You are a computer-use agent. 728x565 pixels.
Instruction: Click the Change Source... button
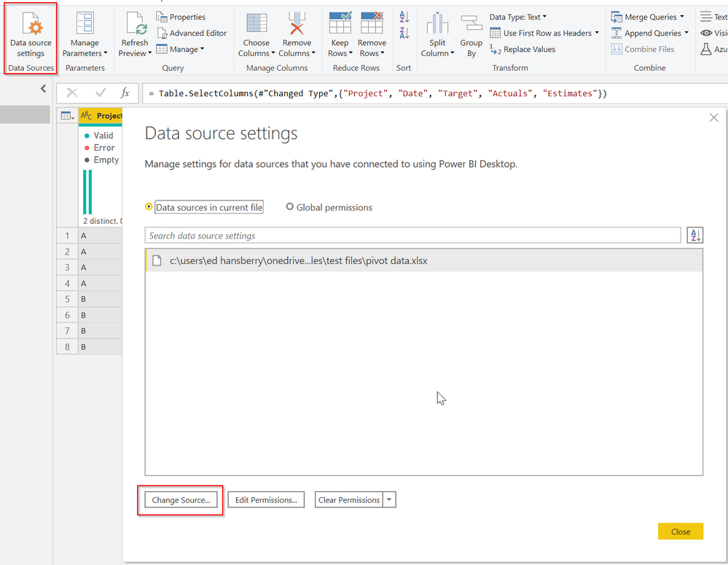[x=181, y=500]
